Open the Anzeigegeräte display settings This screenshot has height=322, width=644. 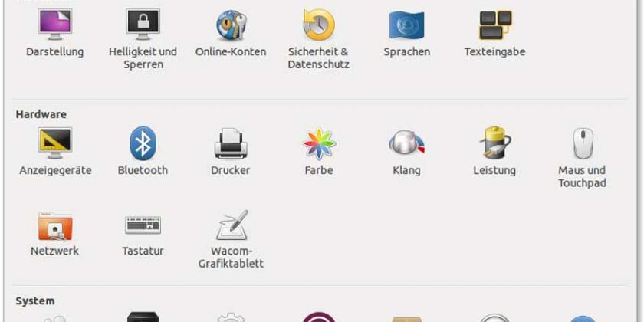pos(54,144)
